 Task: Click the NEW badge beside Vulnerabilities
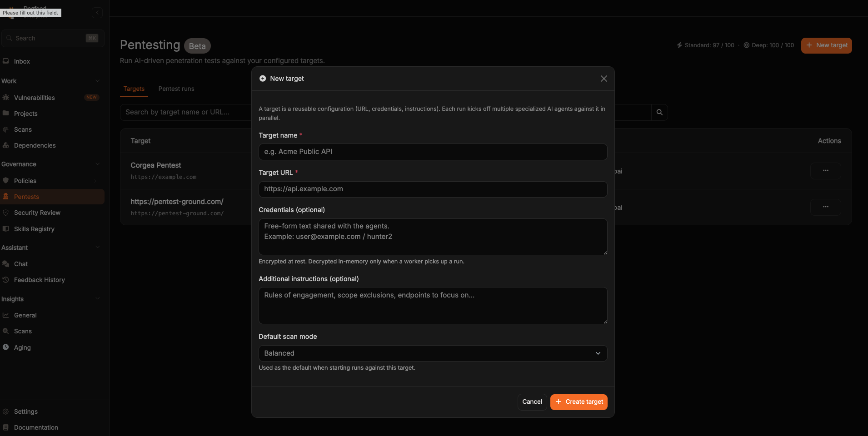point(91,97)
